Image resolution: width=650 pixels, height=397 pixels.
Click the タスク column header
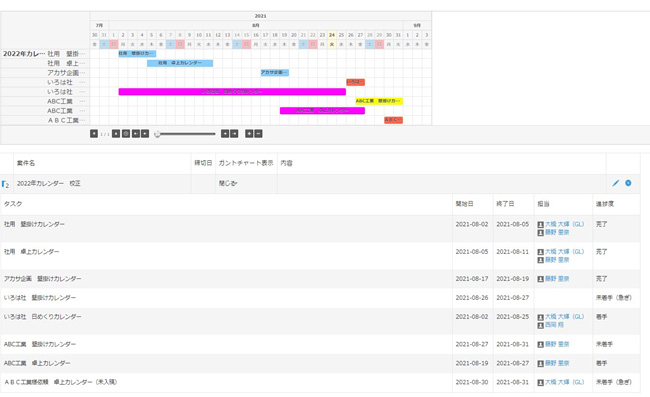[x=13, y=204]
